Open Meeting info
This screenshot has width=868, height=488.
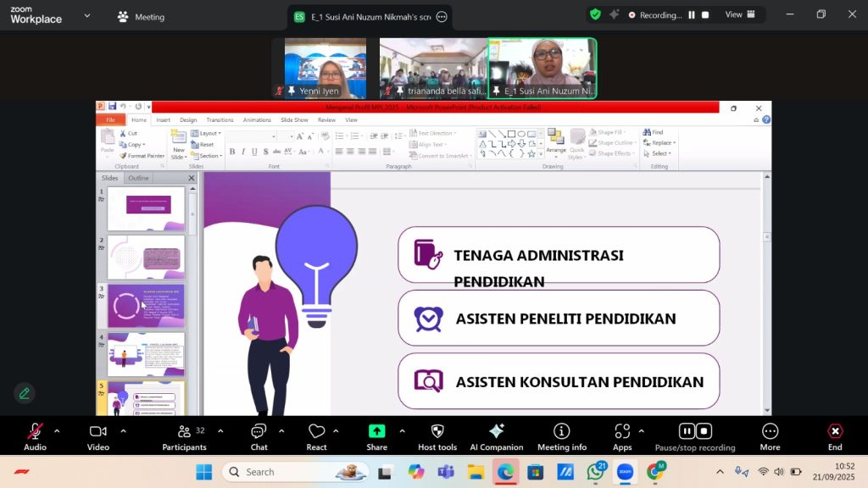(x=561, y=432)
